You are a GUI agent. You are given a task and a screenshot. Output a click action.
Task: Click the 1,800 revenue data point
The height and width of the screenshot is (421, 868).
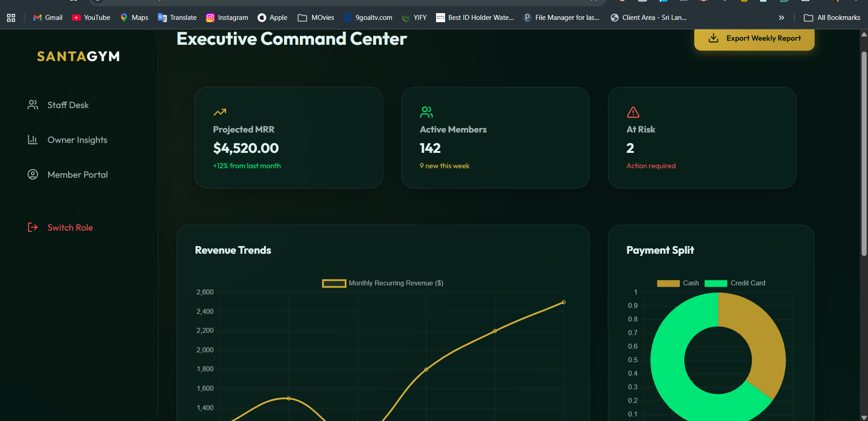[x=426, y=369]
